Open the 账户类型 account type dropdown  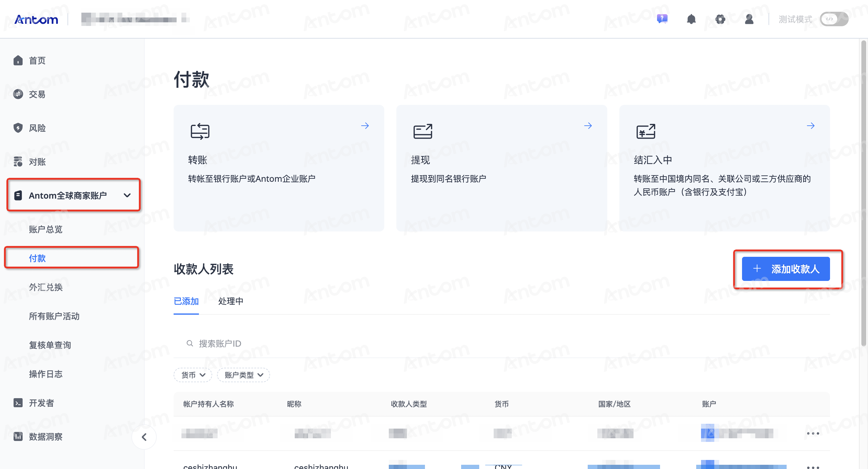click(x=244, y=375)
